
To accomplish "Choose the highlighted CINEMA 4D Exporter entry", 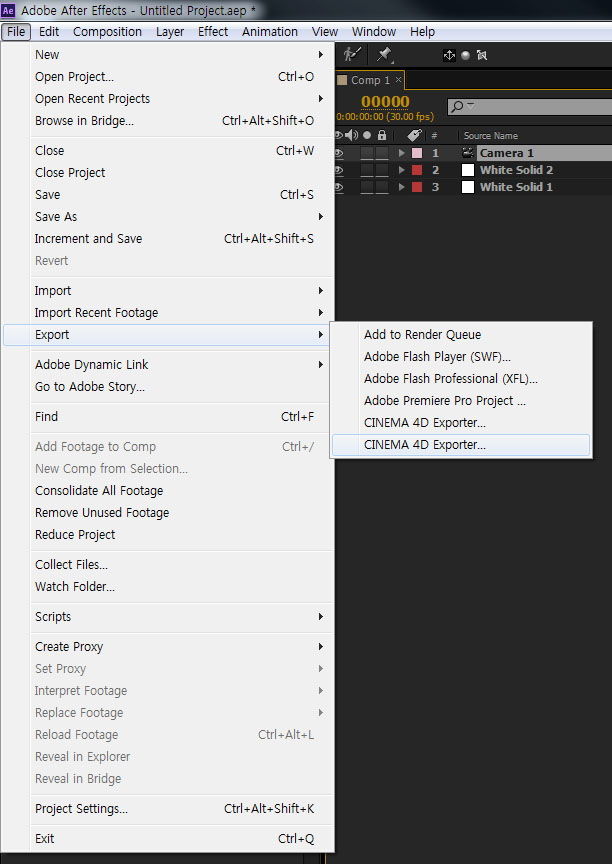I will (x=461, y=445).
